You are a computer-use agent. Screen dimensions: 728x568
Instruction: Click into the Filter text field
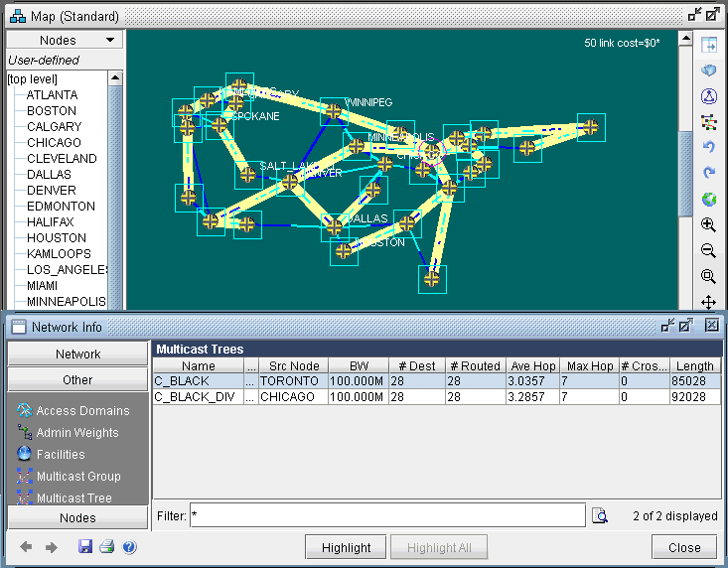[x=387, y=515]
